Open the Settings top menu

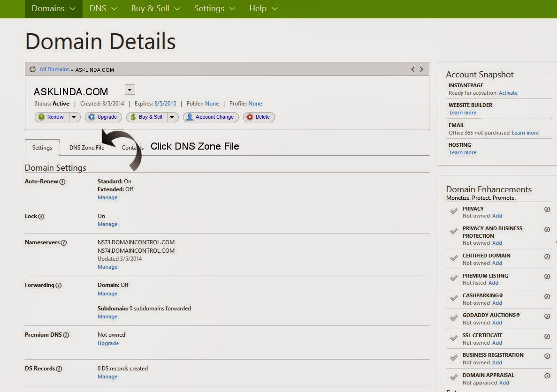[x=214, y=8]
